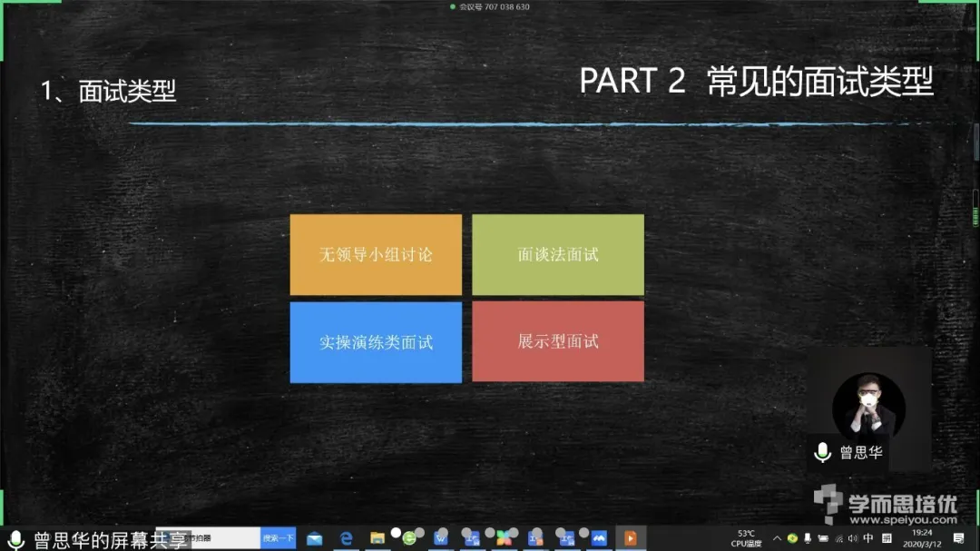
Task: Select the orange 无领导小组讨论 block
Action: [x=376, y=255]
